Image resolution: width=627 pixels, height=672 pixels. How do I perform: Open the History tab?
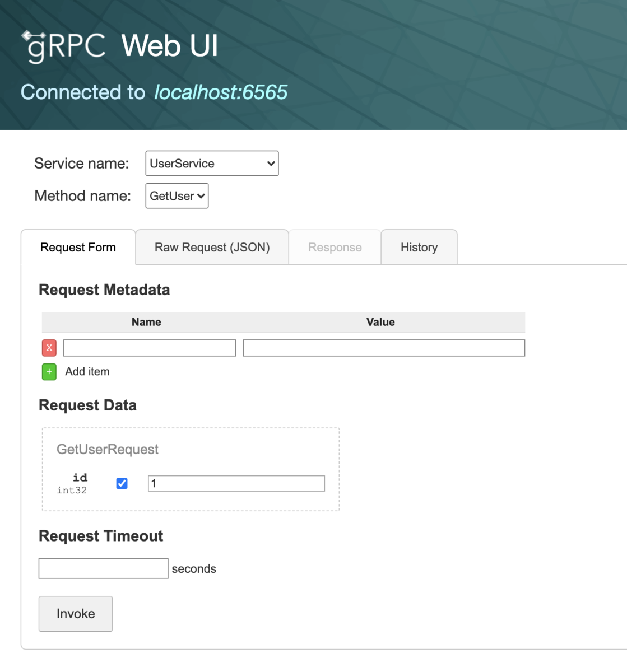point(419,248)
